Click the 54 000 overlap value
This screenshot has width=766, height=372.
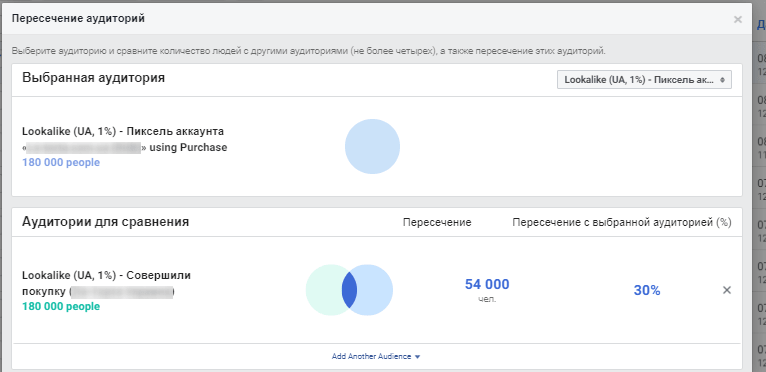[487, 284]
